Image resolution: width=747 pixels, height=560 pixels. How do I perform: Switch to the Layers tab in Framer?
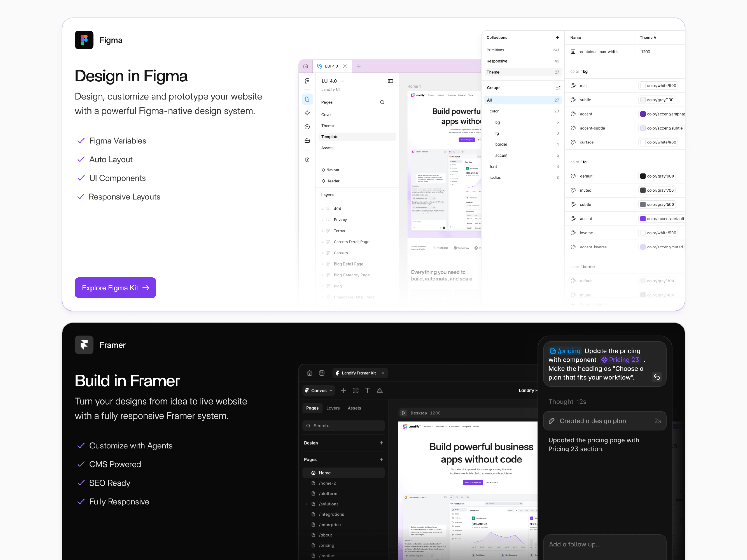click(333, 408)
